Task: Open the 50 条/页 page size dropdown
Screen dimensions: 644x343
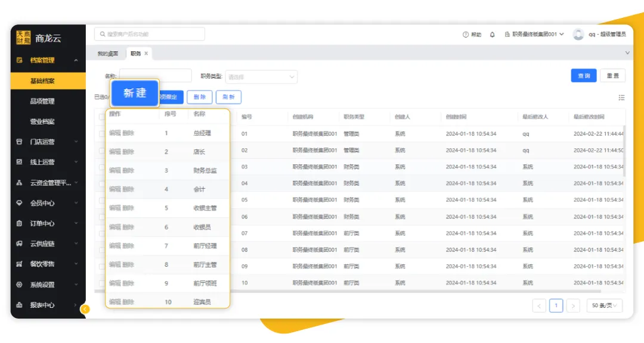Action: (x=605, y=305)
